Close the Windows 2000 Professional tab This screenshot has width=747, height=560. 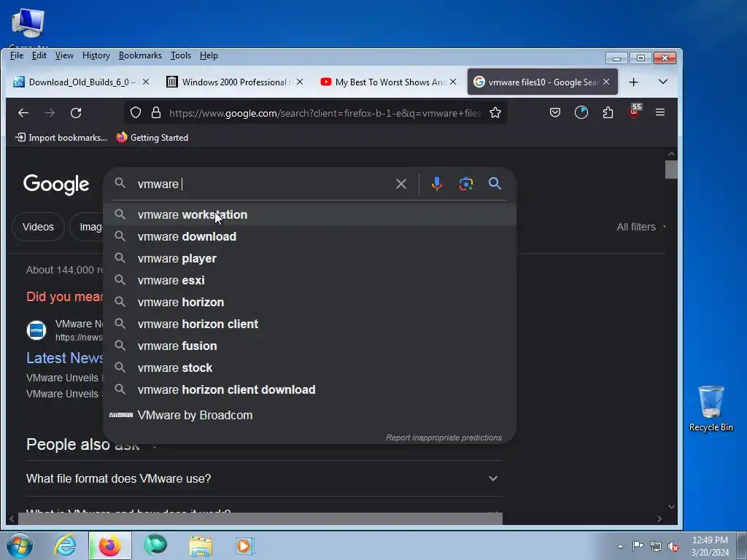[x=300, y=82]
